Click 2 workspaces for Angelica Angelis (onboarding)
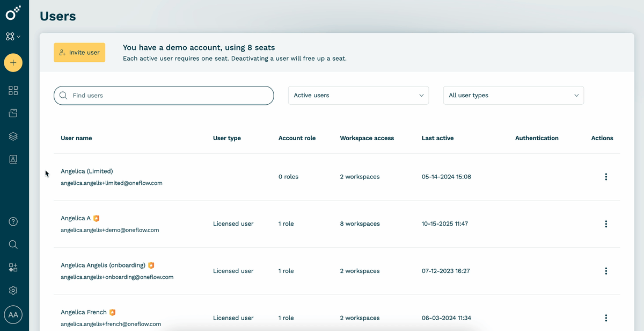 [x=360, y=271]
